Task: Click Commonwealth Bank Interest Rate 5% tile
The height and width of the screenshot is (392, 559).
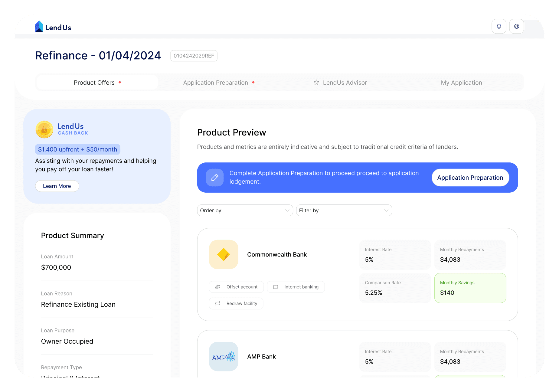Action: 395,255
